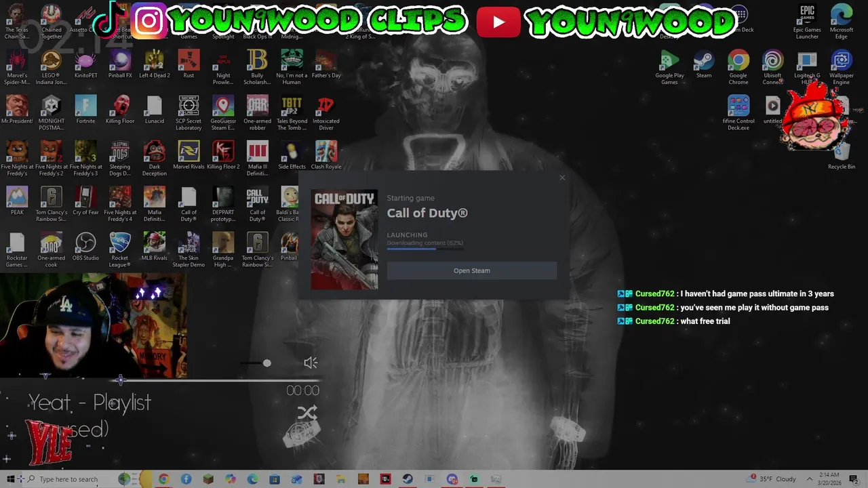Image resolution: width=868 pixels, height=488 pixels.
Task: Launch GeoGuessr Steam Edition icon
Action: point(223,113)
